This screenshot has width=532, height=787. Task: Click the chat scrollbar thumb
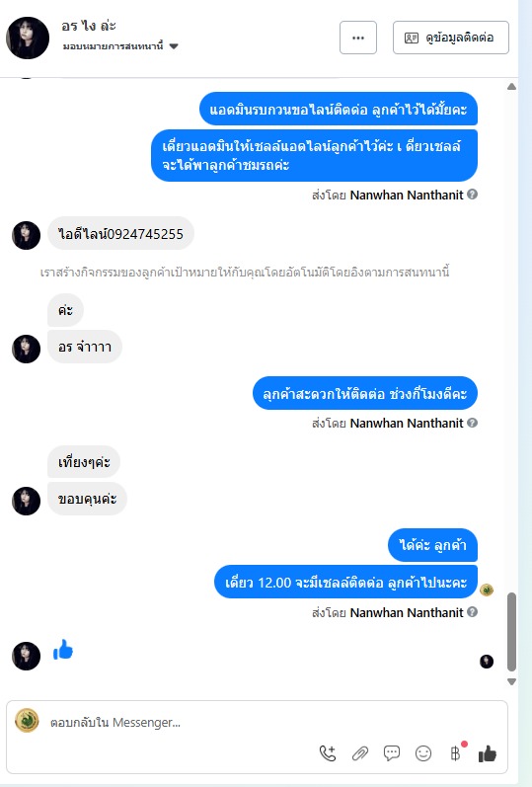(511, 632)
